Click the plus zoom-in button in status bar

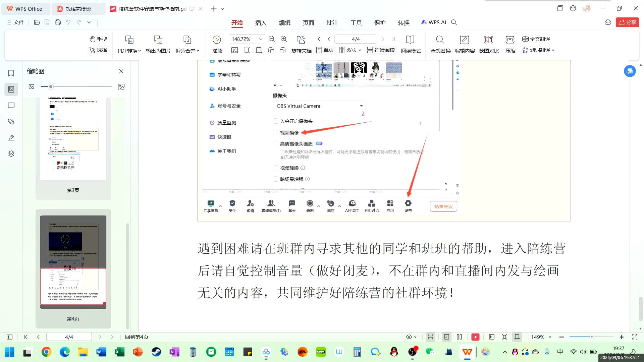[x=622, y=337]
